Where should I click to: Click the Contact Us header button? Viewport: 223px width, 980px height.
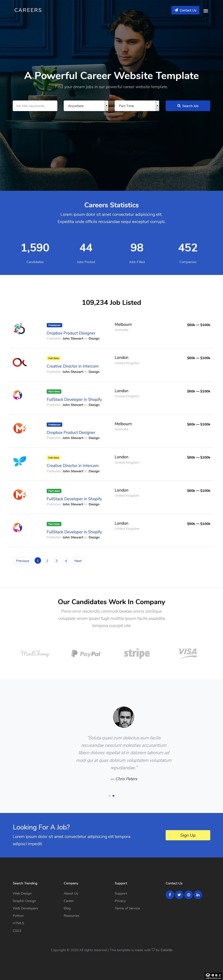pyautogui.click(x=185, y=10)
